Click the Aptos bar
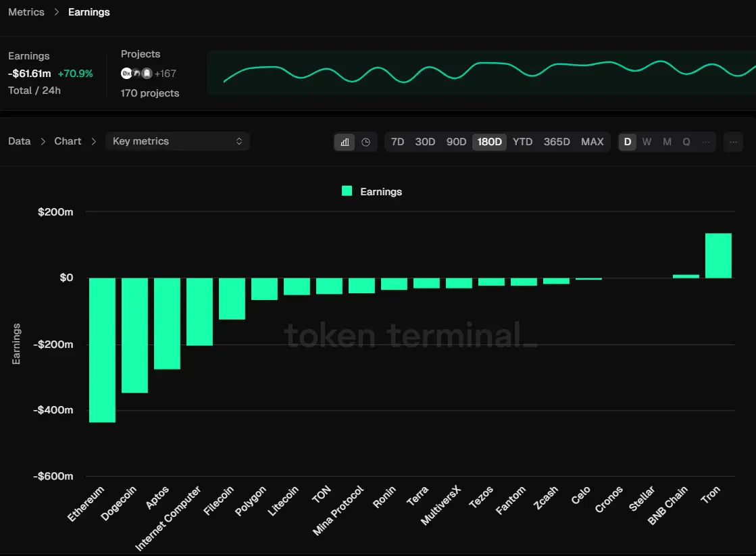The height and width of the screenshot is (556, 756). [x=168, y=324]
